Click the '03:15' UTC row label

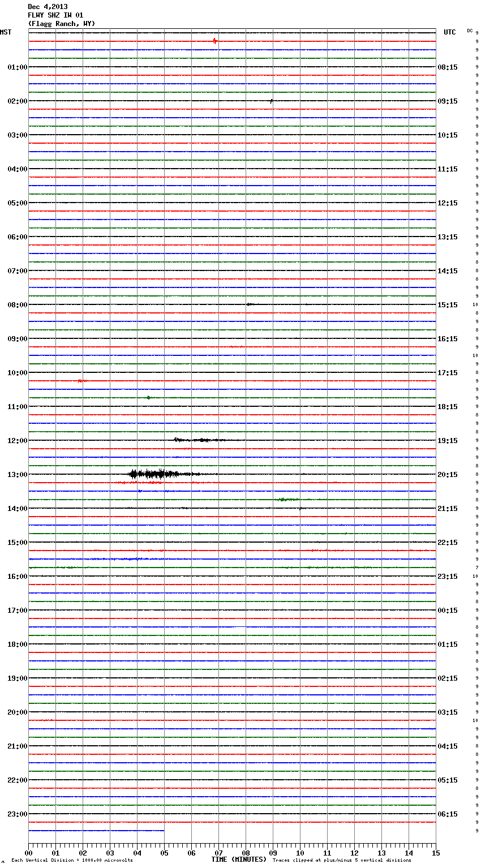pos(448,712)
